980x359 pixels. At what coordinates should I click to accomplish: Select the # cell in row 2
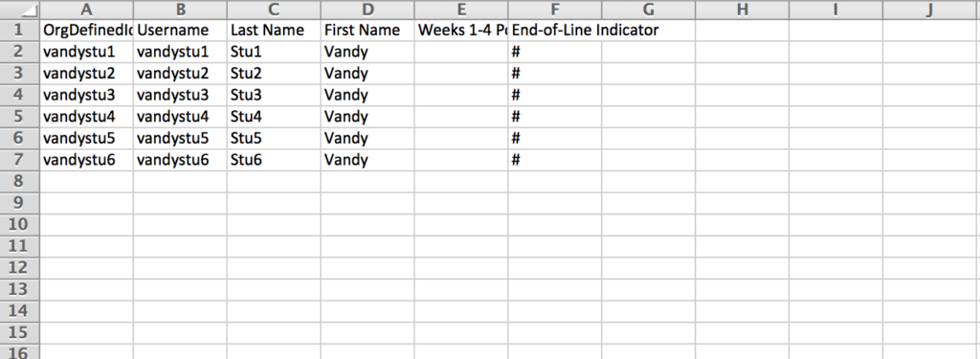555,52
